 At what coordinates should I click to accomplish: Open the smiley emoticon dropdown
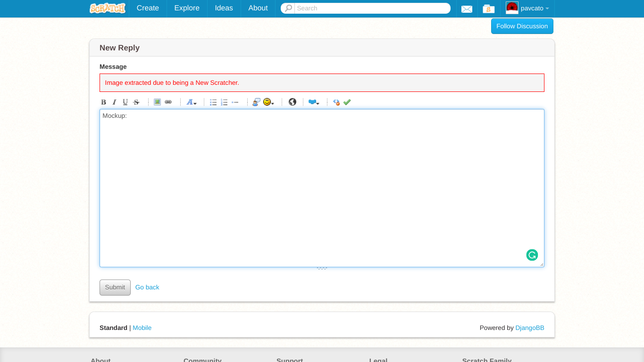point(268,102)
